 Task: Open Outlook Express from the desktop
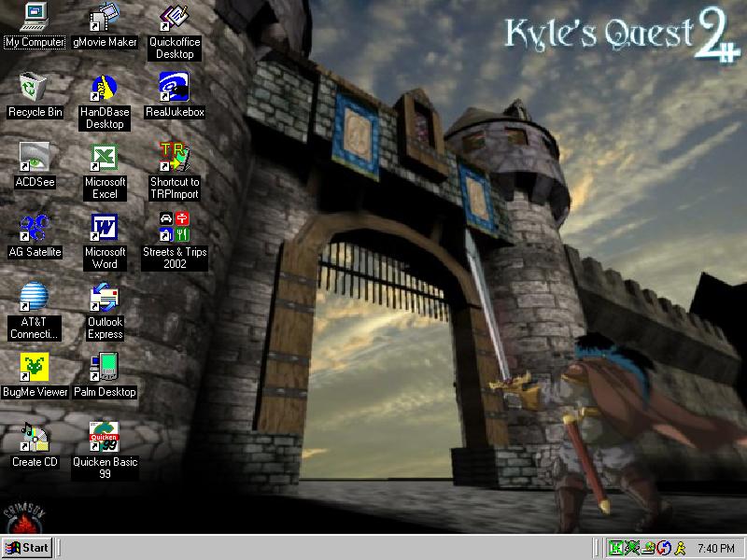point(105,297)
